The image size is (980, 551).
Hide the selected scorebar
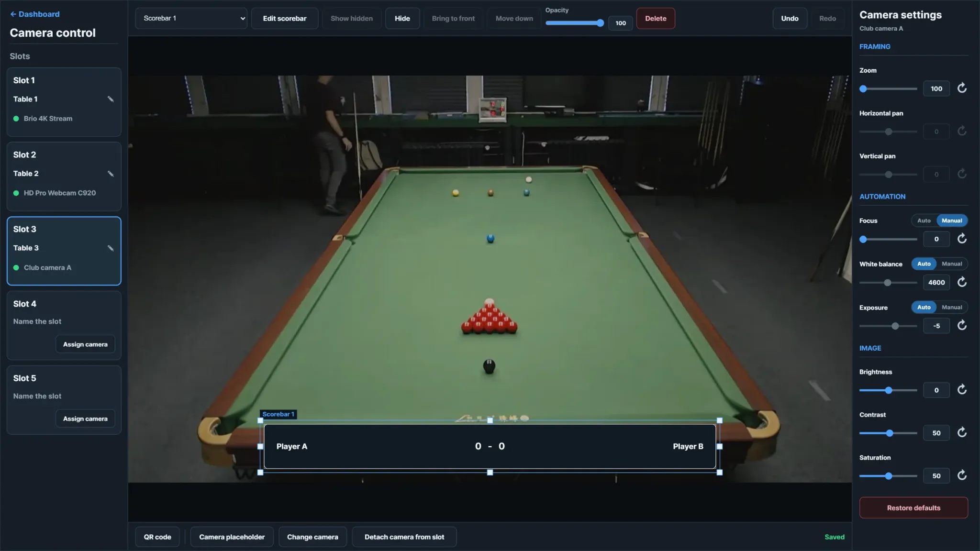pos(402,19)
